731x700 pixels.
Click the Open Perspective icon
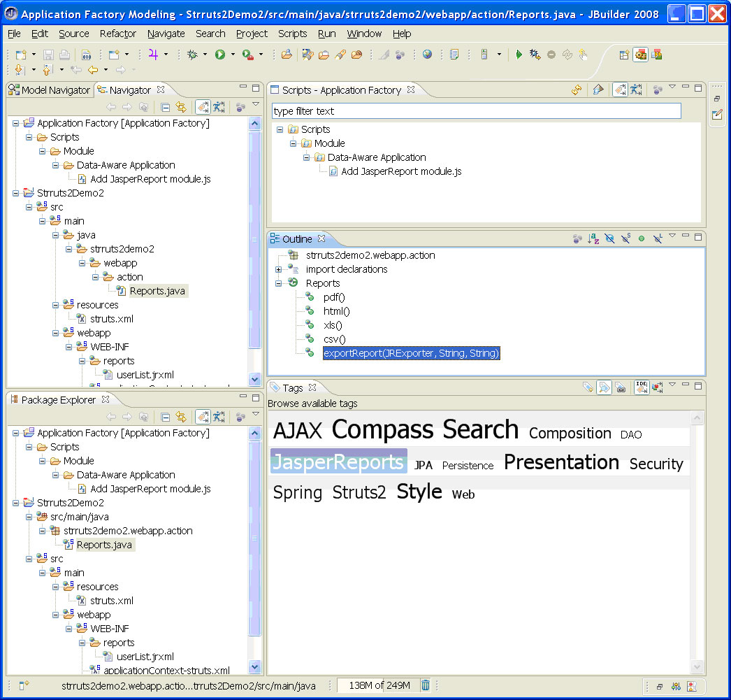(x=624, y=55)
